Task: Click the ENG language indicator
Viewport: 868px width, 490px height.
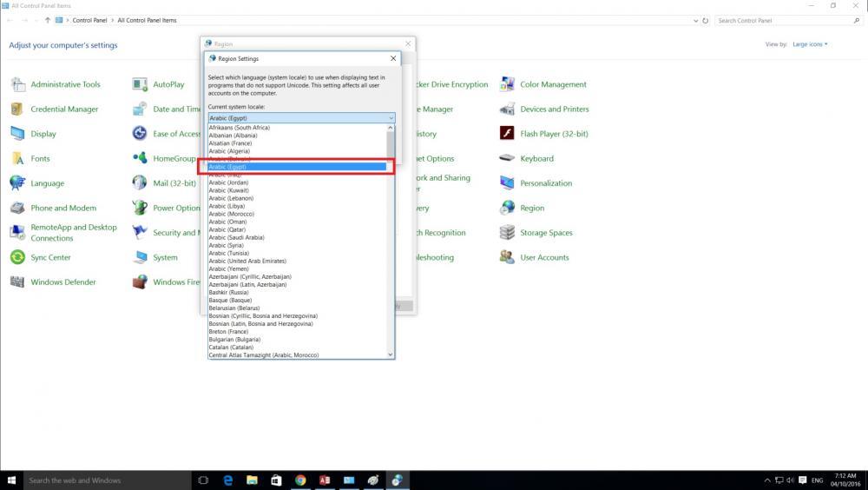Action: coord(817,480)
